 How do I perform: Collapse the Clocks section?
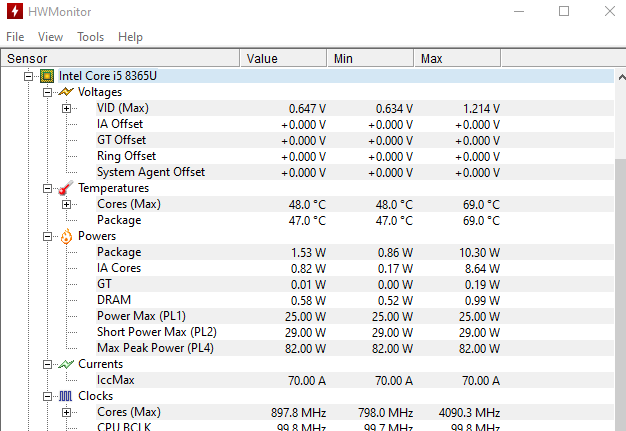pyautogui.click(x=47, y=396)
